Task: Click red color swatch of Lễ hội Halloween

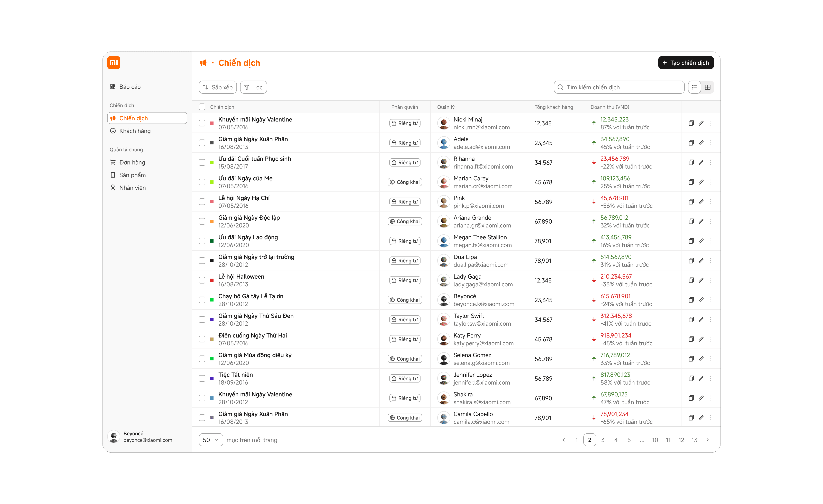Action: click(x=212, y=280)
